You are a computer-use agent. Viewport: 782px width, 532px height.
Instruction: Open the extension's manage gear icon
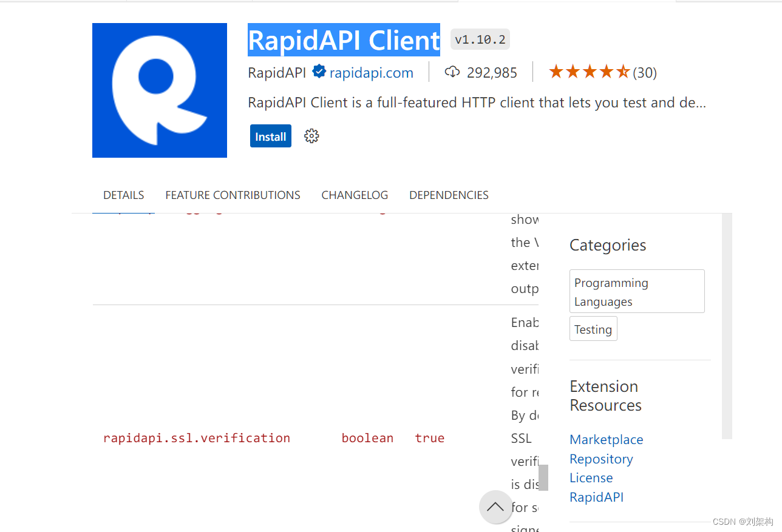(311, 136)
